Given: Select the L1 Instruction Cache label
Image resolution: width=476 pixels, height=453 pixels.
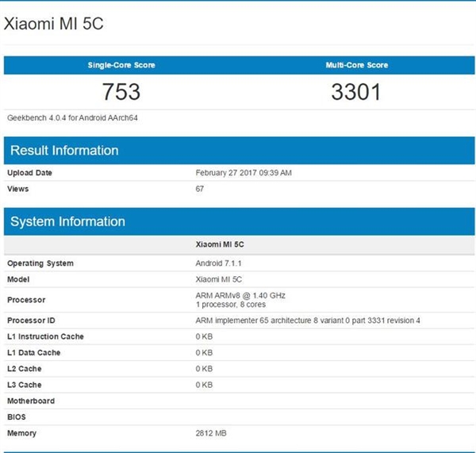Looking at the screenshot, I should click(45, 336).
